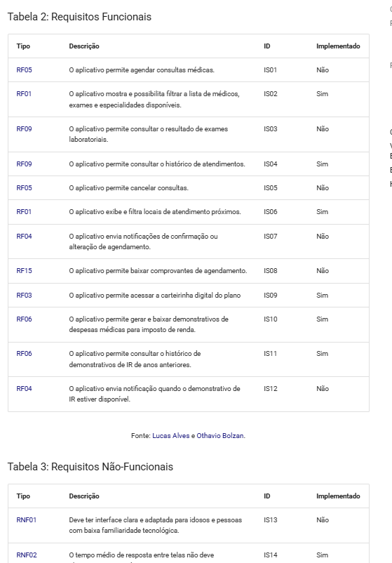Viewport: 392px width, 563px height.
Task: Click the RNF01 requirement link
Action: click(x=27, y=520)
